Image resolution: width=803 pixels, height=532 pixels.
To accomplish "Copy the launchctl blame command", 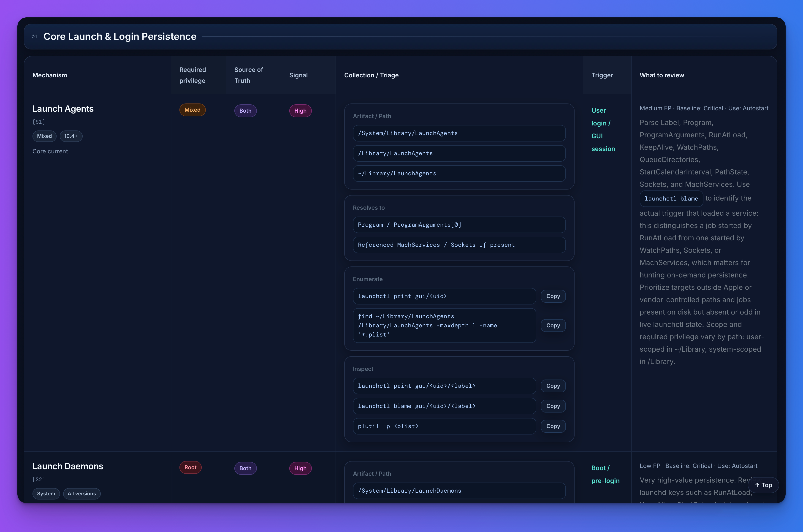I will (553, 406).
